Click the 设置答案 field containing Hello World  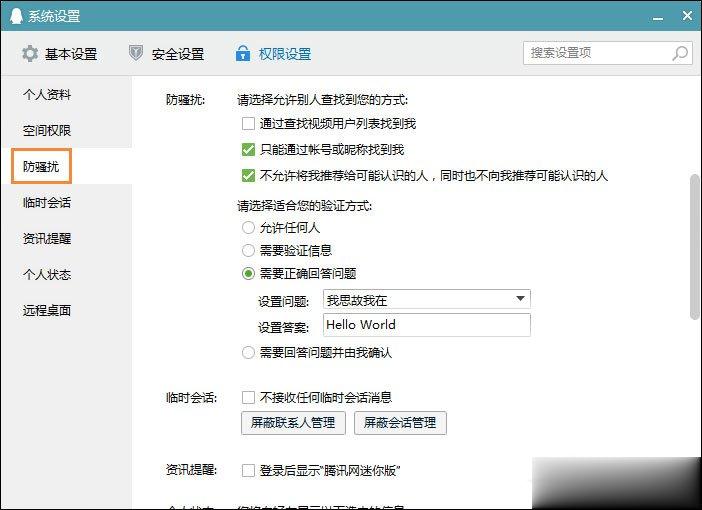(x=427, y=325)
